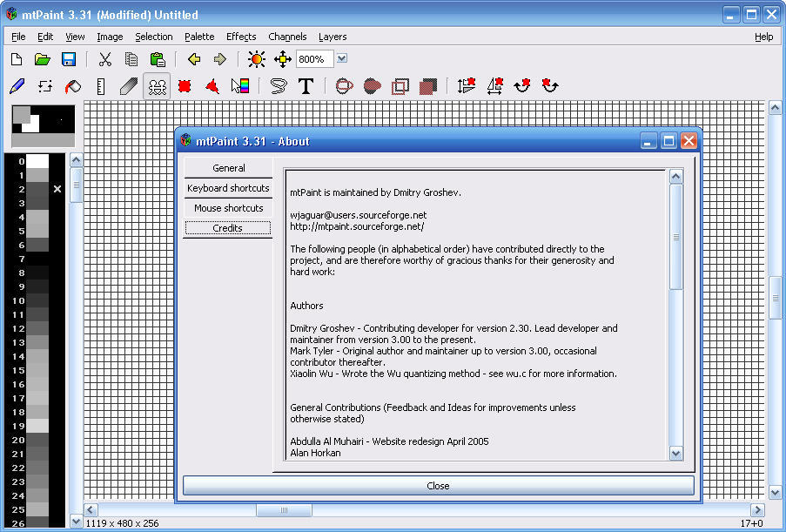This screenshot has height=532, width=786.
Task: Select palette color 4 swatch
Action: point(37,217)
